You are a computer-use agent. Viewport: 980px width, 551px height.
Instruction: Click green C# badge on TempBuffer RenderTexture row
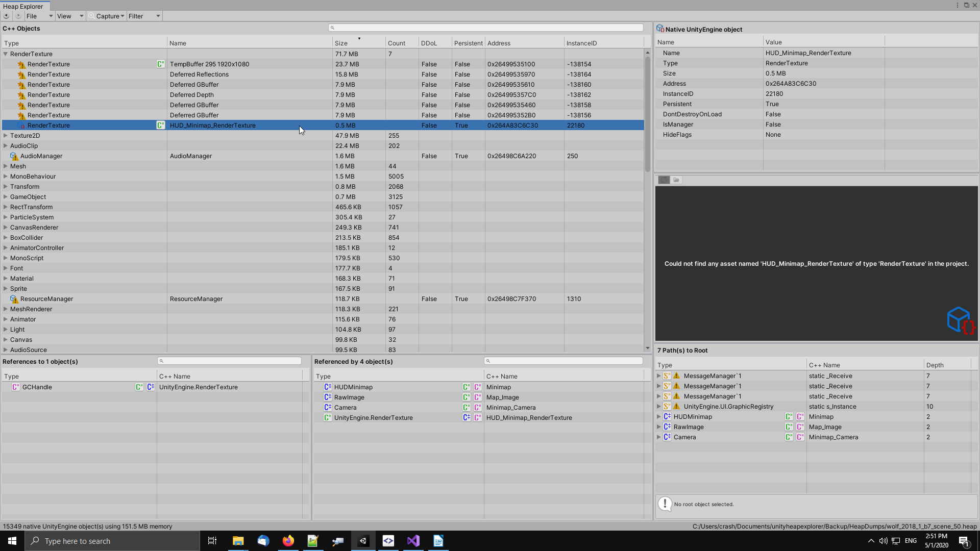click(160, 64)
